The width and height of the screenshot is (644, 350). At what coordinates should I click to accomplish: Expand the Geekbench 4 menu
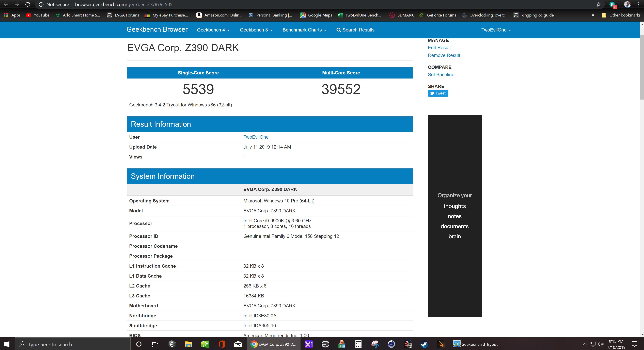pyautogui.click(x=213, y=30)
